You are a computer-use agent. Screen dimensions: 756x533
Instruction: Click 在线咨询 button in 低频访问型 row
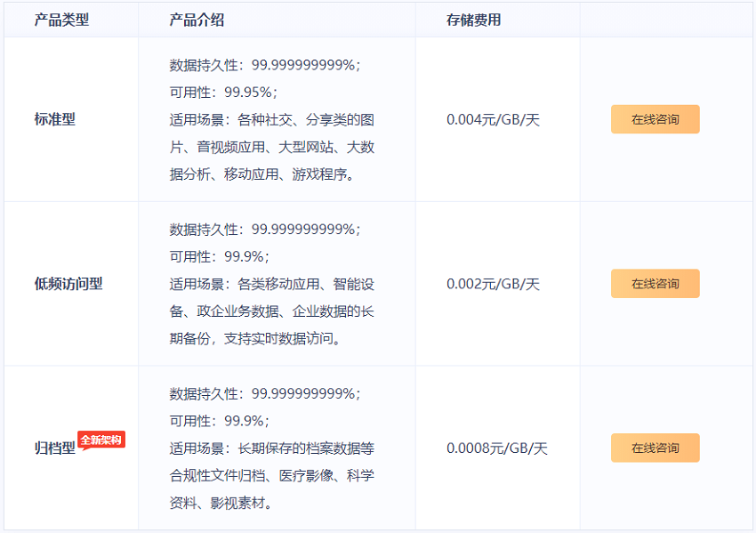pos(655,284)
